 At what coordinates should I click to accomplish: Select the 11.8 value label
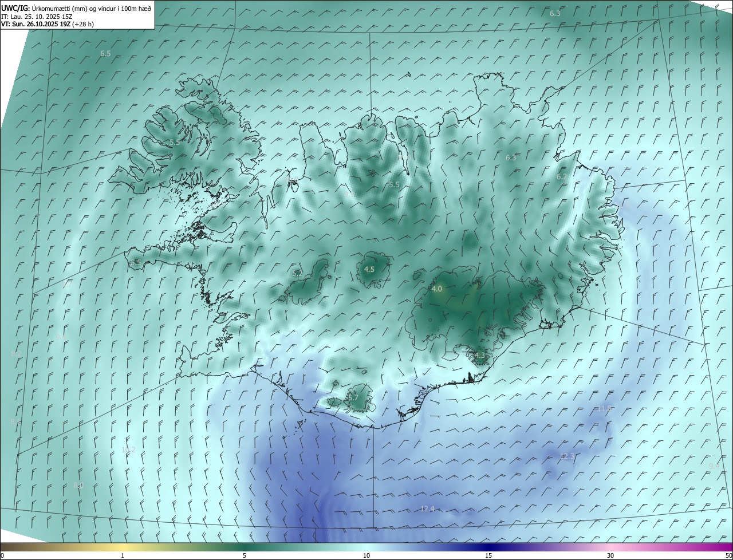pos(605,408)
